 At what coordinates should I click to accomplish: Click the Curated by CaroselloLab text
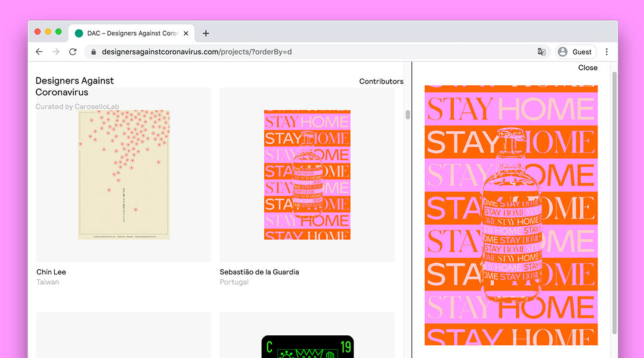tap(77, 106)
